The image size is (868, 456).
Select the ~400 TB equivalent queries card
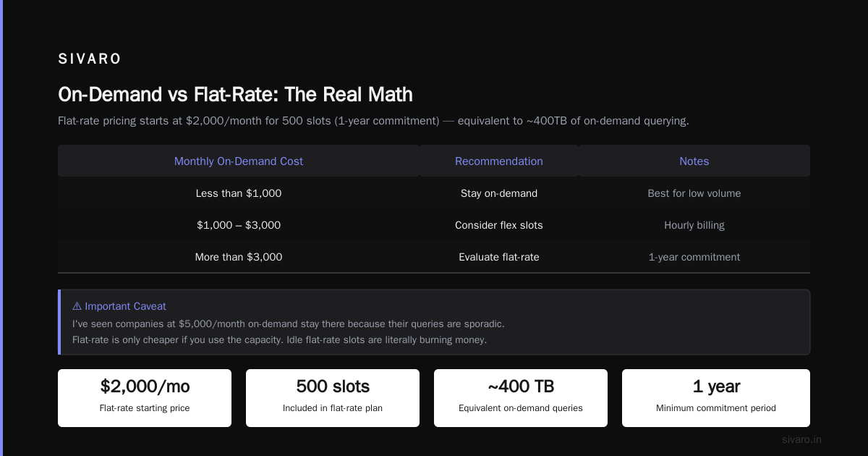pos(521,398)
